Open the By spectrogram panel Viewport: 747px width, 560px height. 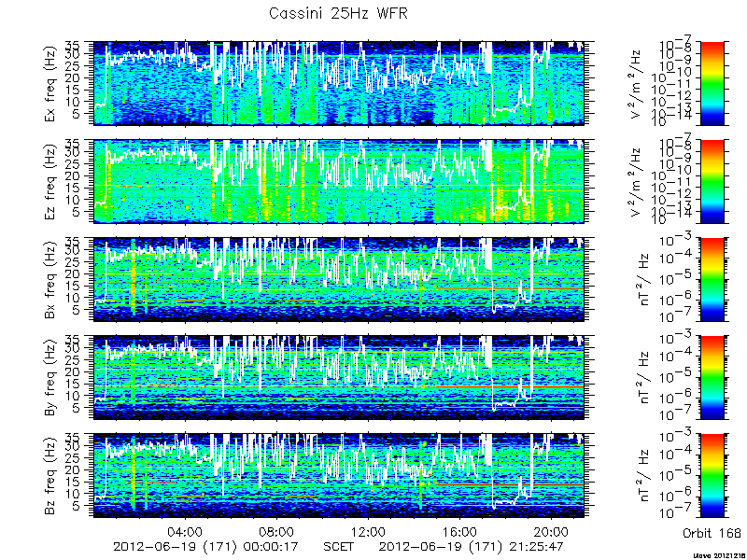tap(339, 378)
